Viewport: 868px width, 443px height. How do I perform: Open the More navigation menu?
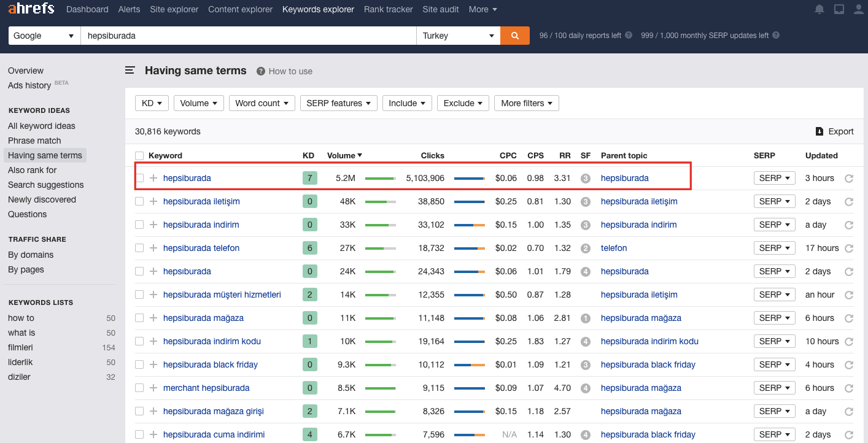tap(483, 9)
